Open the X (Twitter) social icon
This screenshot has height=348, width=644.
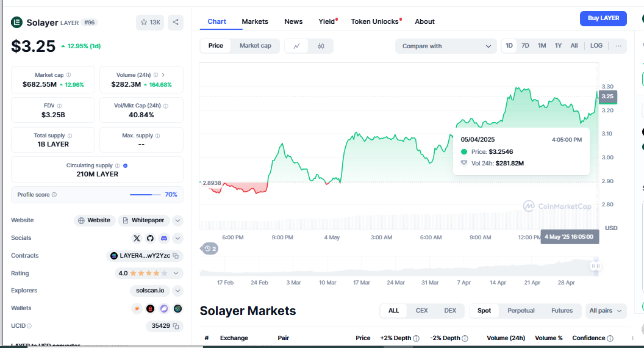(137, 238)
